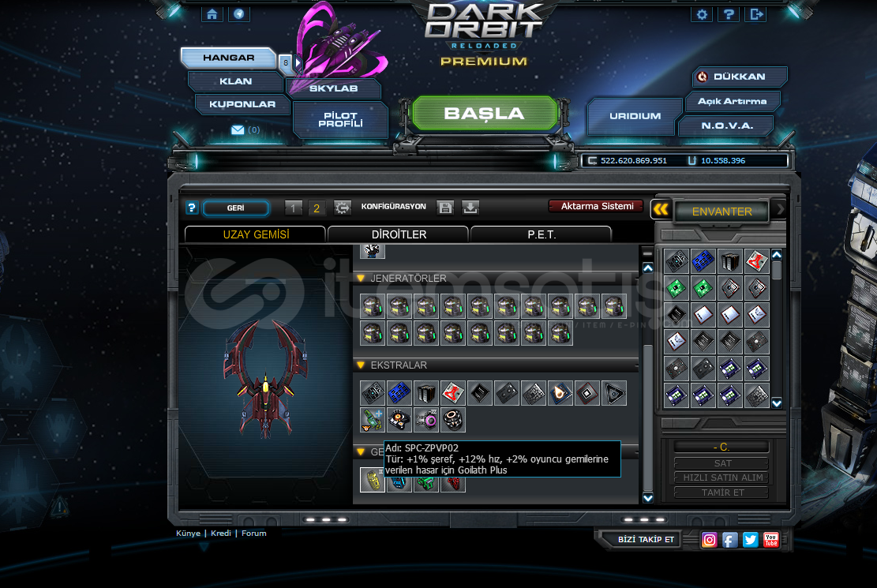Open the SKYLAB menu

[x=333, y=88]
